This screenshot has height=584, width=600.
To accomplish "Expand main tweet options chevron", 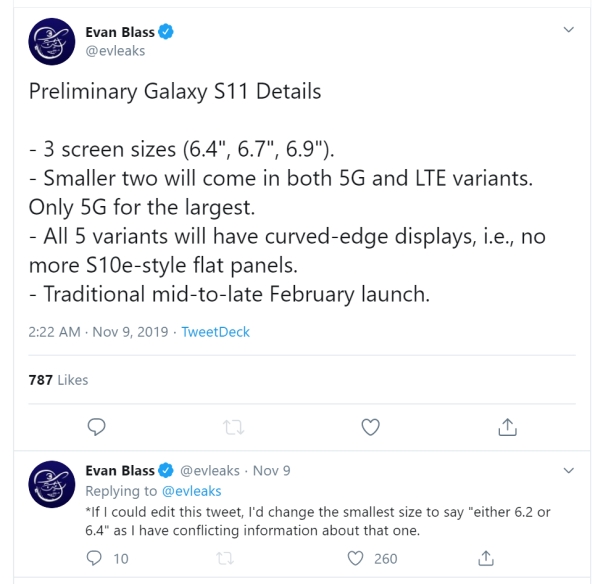I will coord(569,32).
